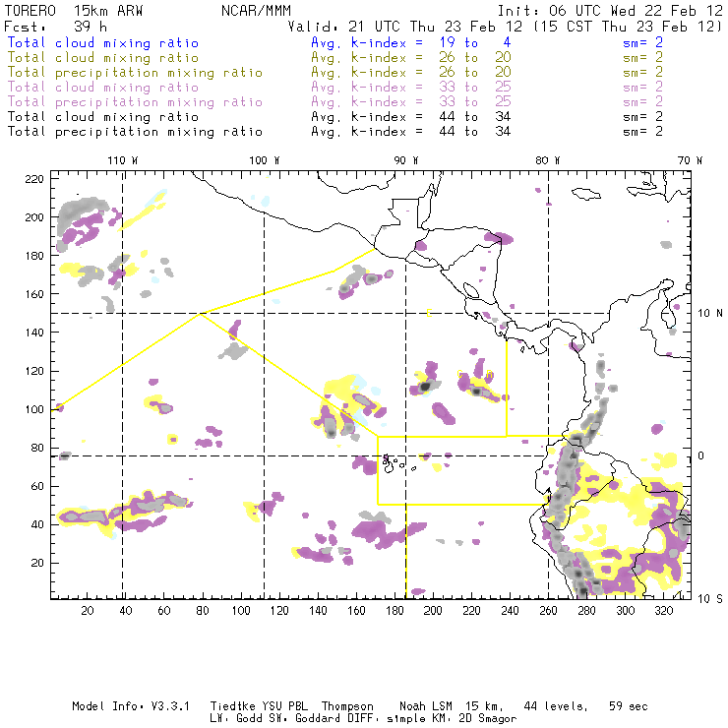Image resolution: width=728 pixels, height=728 pixels.
Task: Click the '10 S' latitude label
Action: coord(710,599)
